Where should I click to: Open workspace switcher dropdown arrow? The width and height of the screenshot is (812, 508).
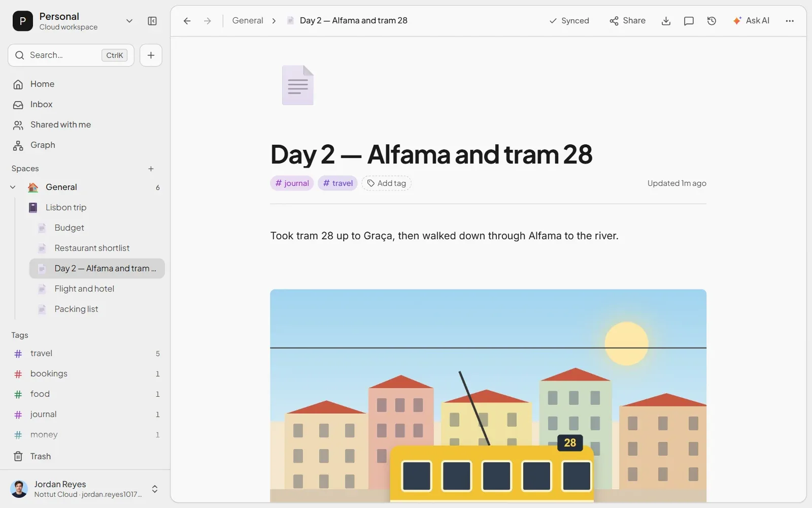pos(129,21)
